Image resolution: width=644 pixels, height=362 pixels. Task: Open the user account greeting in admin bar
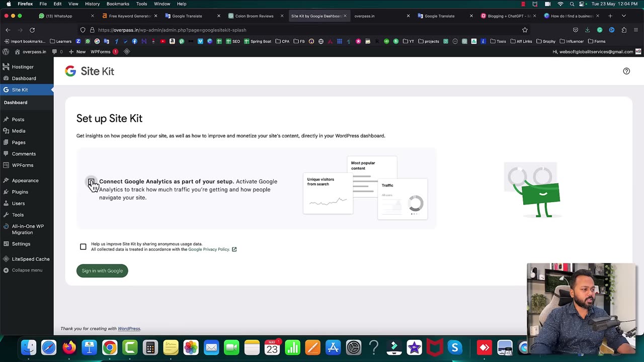click(x=597, y=52)
